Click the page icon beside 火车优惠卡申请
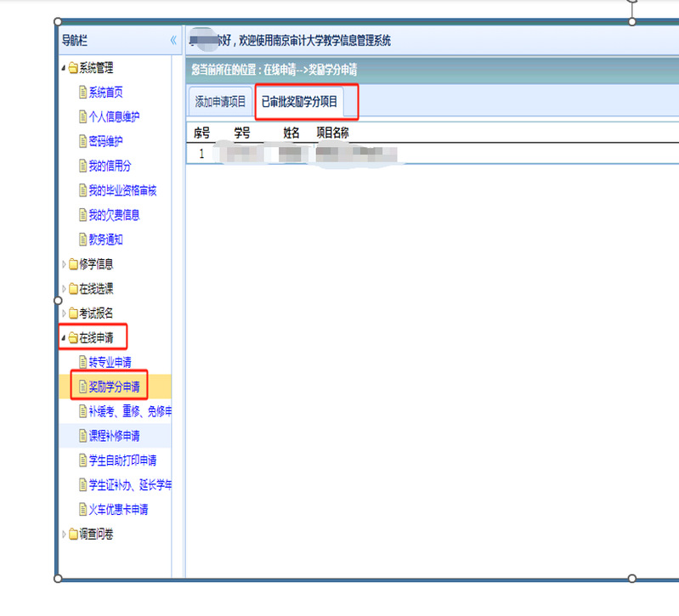This screenshot has height=616, width=679. point(82,510)
